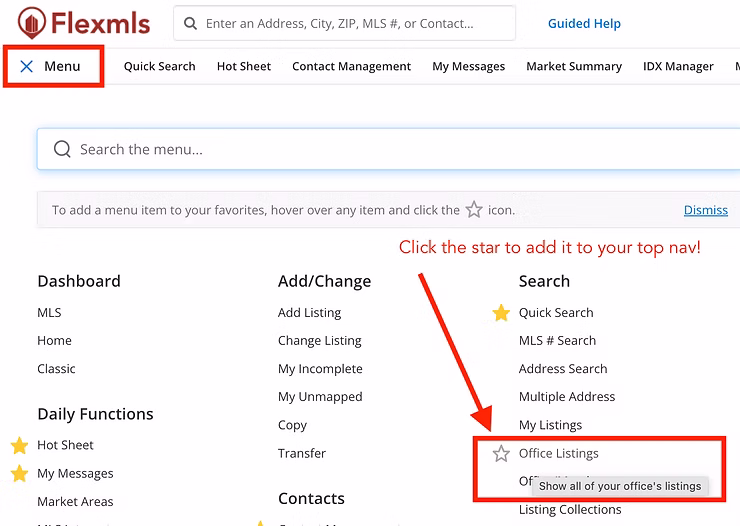Choose Classic under Dashboard
740x526 pixels.
(x=56, y=369)
